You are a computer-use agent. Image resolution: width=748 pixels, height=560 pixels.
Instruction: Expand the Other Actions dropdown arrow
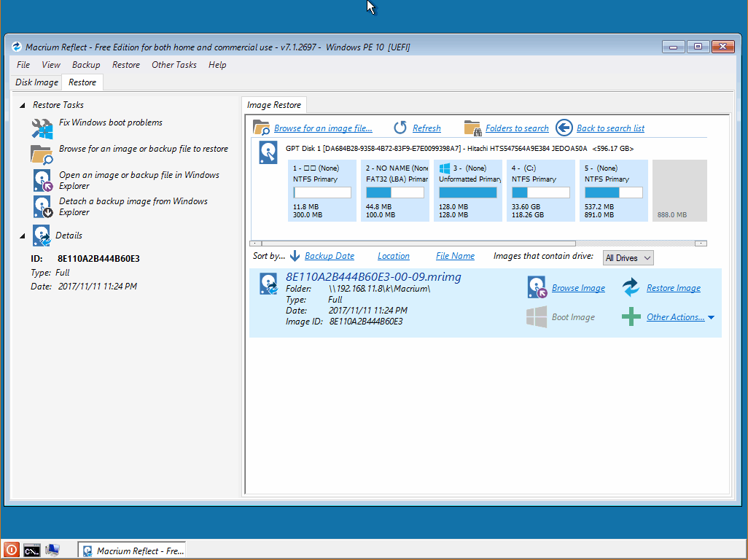coord(712,318)
